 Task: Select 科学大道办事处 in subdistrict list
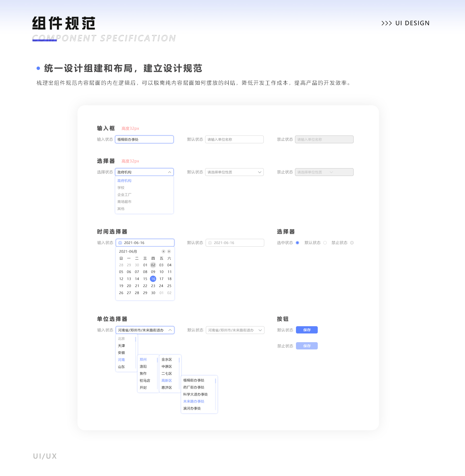[196, 394]
